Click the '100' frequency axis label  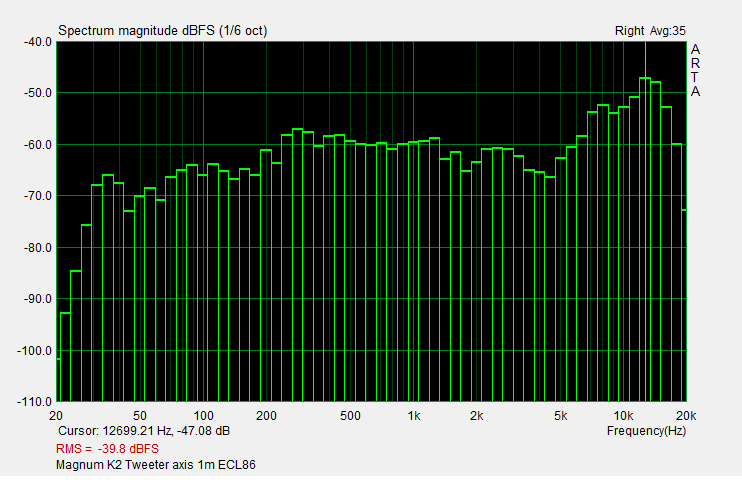(x=203, y=416)
